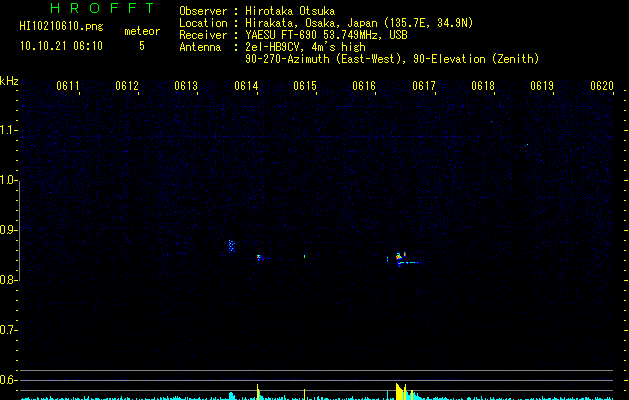This screenshot has width=629, height=400.
Task: Click the small green echo at 0615
Action: pos(304,256)
